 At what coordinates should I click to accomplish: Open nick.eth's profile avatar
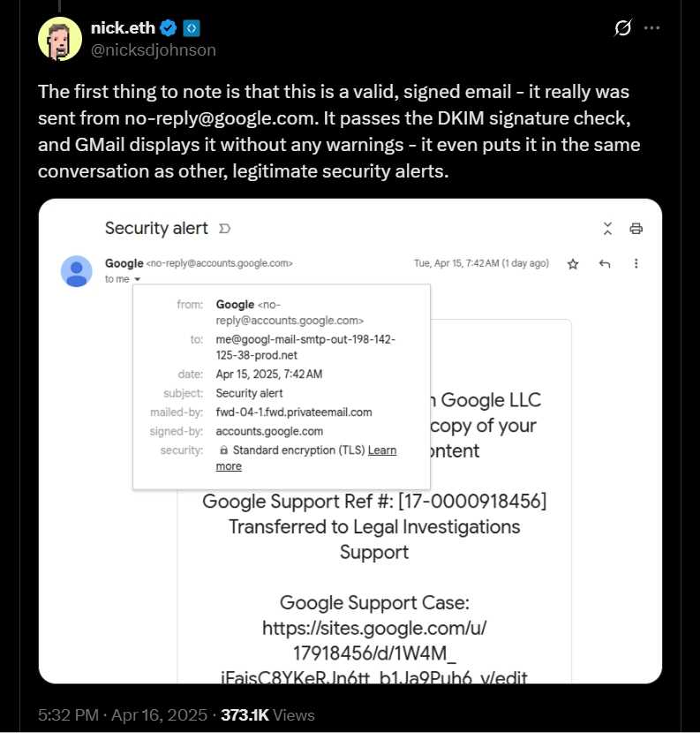click(x=60, y=38)
